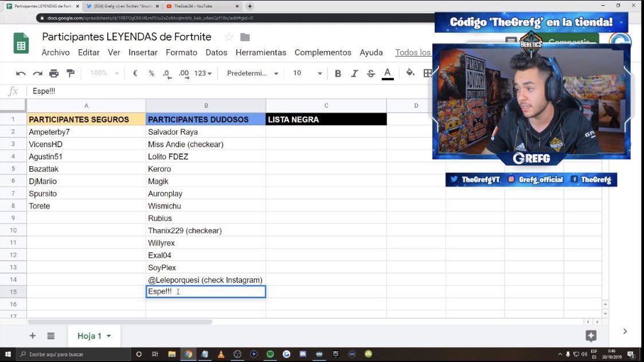Image resolution: width=644 pixels, height=362 pixels.
Task: Toggle italic formatting
Action: point(354,73)
